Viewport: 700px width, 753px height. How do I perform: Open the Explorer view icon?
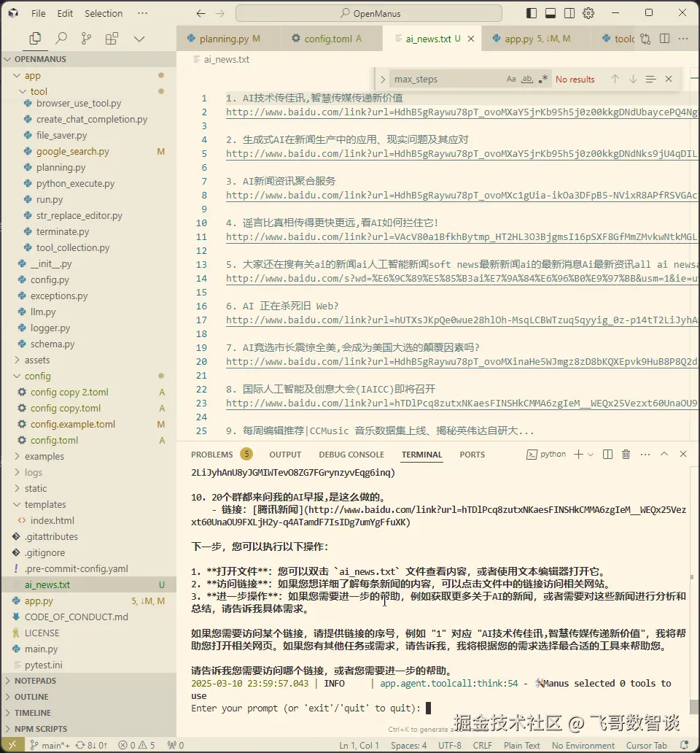(35, 39)
